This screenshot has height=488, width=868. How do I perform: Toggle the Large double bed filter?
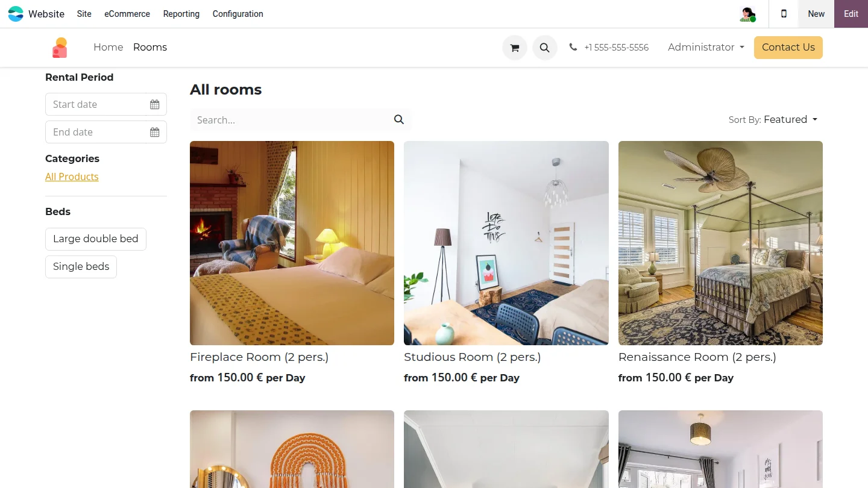coord(96,239)
